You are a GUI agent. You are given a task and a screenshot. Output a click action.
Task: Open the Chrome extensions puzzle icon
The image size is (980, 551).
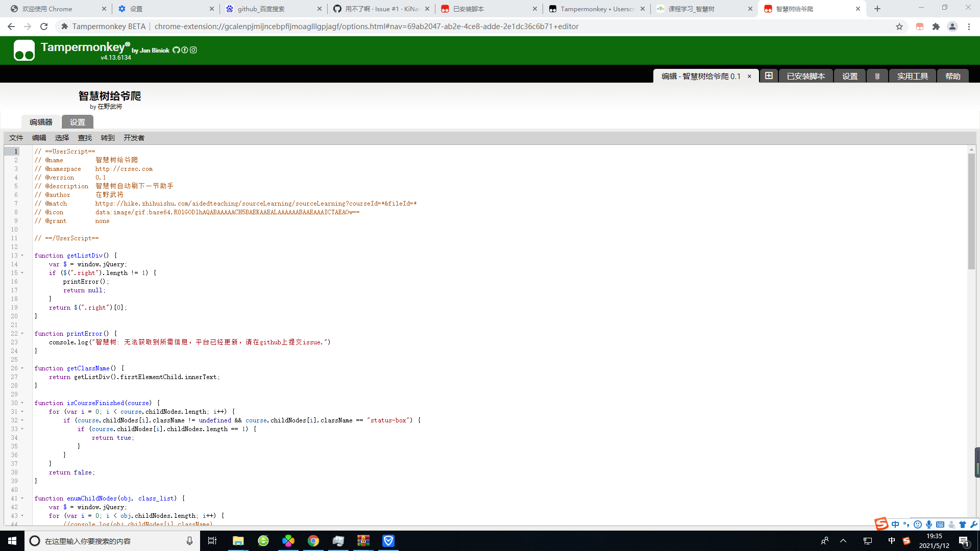tap(936, 27)
